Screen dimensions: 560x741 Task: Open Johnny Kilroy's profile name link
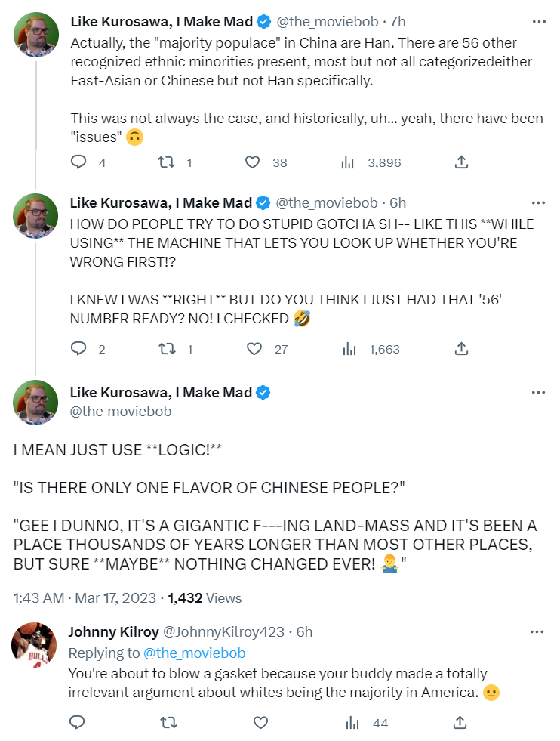(113, 631)
